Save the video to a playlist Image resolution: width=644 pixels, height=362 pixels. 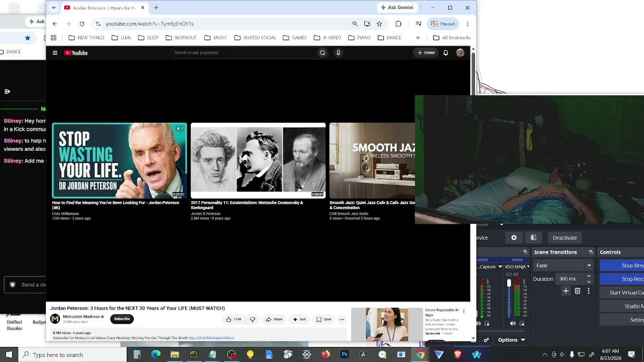click(x=324, y=319)
